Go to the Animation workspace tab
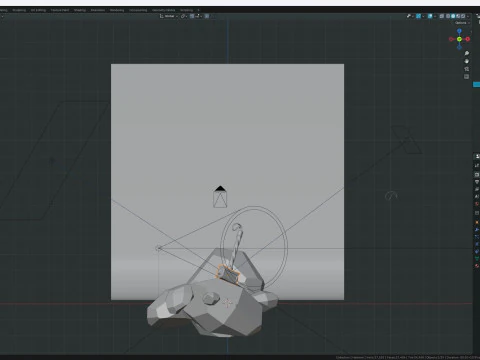Screen dimensions: 480x360 [98, 10]
